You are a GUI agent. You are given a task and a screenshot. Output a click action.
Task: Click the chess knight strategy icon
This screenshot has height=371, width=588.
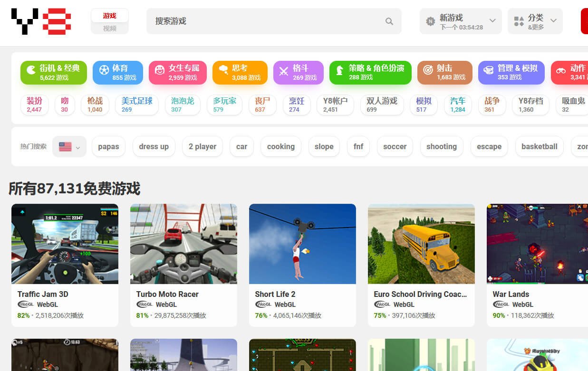(x=339, y=70)
